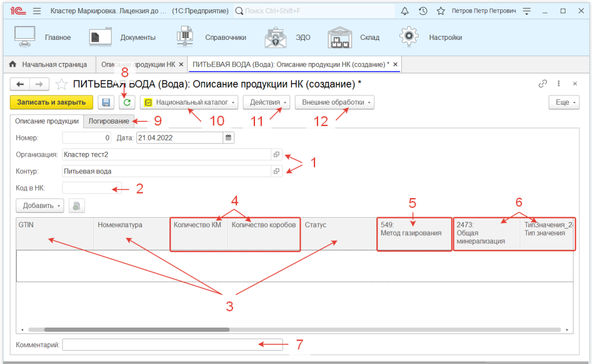Viewport: 592px width, 364px height.
Task: Click the Номенклатура column header
Action: [x=132, y=233]
